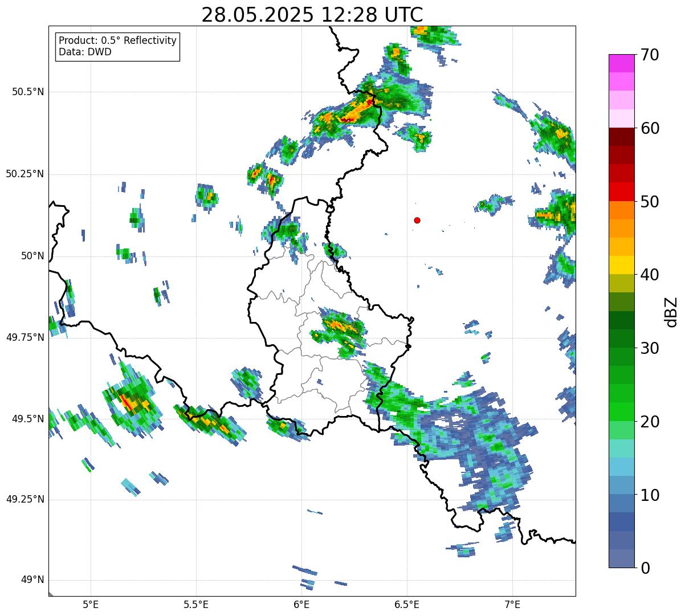Click the 49.25°N latitude label
The width and height of the screenshot is (685, 616).
25,499
